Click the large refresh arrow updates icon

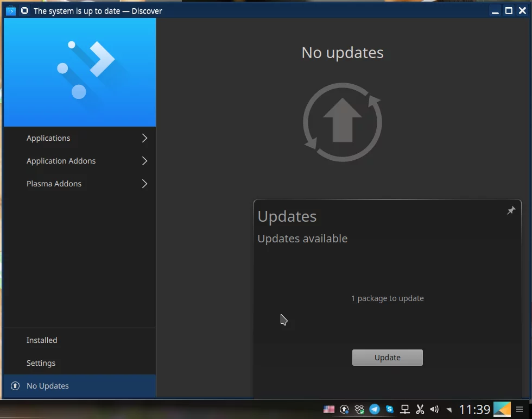tap(343, 122)
